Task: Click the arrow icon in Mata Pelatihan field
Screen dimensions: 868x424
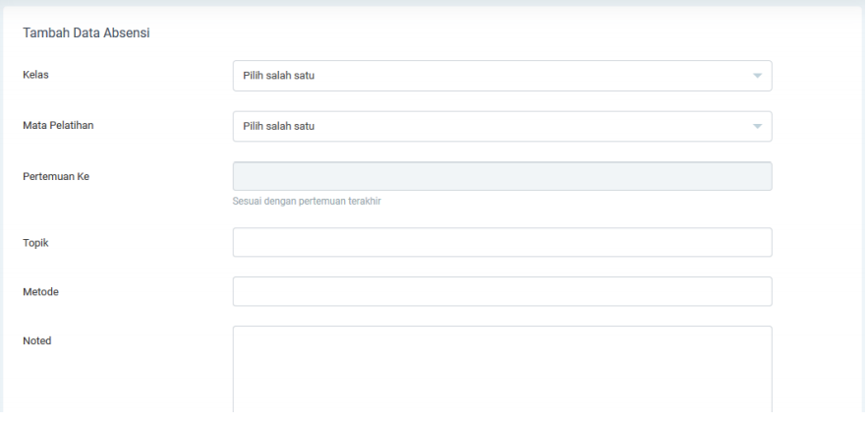Action: (x=757, y=126)
